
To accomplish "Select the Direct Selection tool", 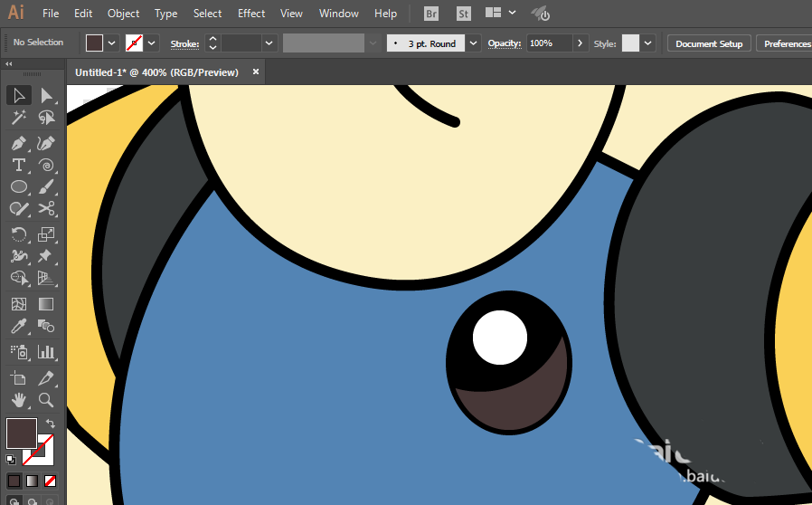I will (x=46, y=95).
